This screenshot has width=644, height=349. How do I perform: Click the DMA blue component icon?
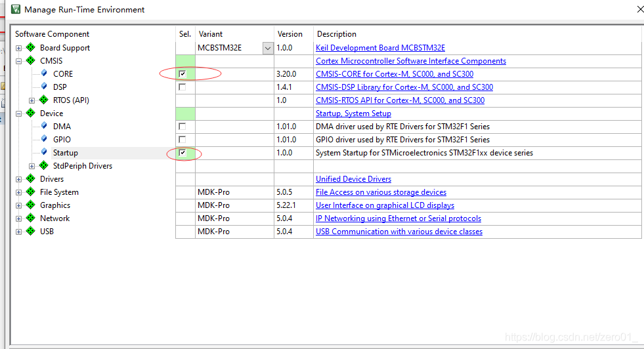click(44, 126)
